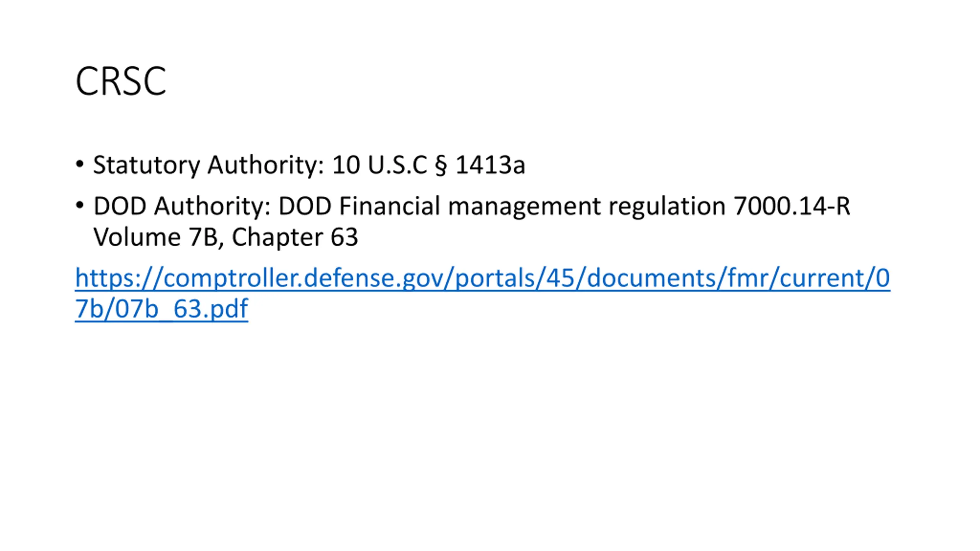Click the CRSC slide title

pyautogui.click(x=121, y=81)
